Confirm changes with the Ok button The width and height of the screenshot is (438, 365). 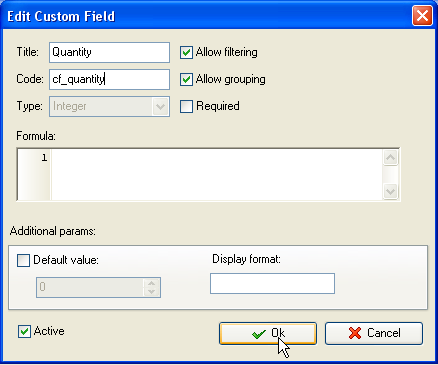[x=268, y=333]
